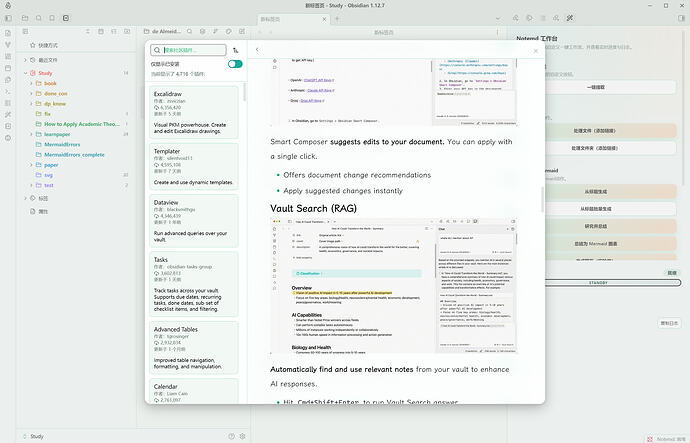Open a new tab with plus icon
Image resolution: width=690 pixels, height=443 pixels.
click(x=338, y=19)
